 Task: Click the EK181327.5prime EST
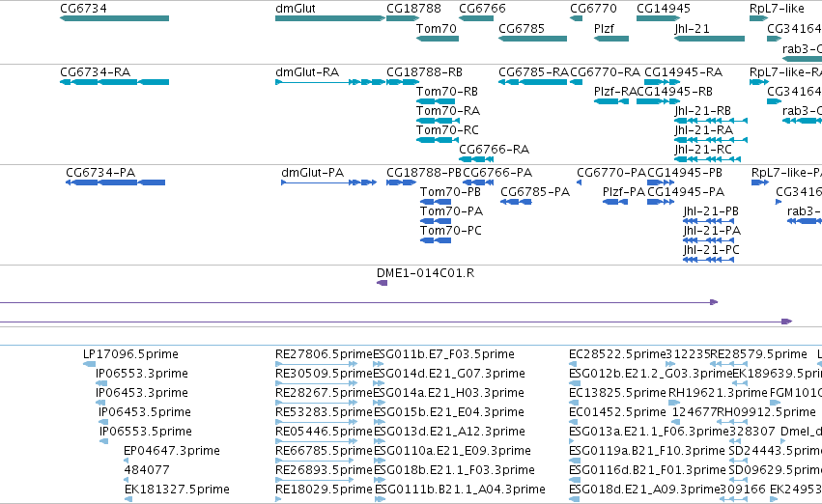click(x=128, y=499)
